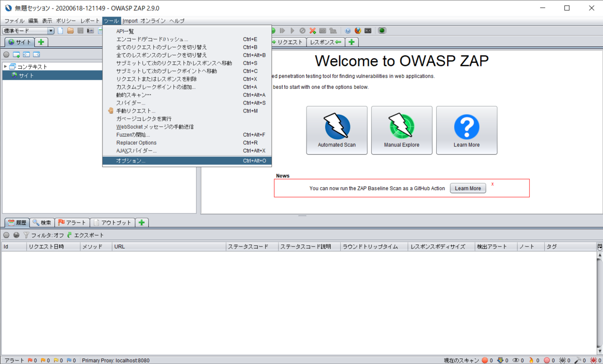This screenshot has height=364, width=603.
Task: Switch to the アウトプット tab
Action: 112,222
